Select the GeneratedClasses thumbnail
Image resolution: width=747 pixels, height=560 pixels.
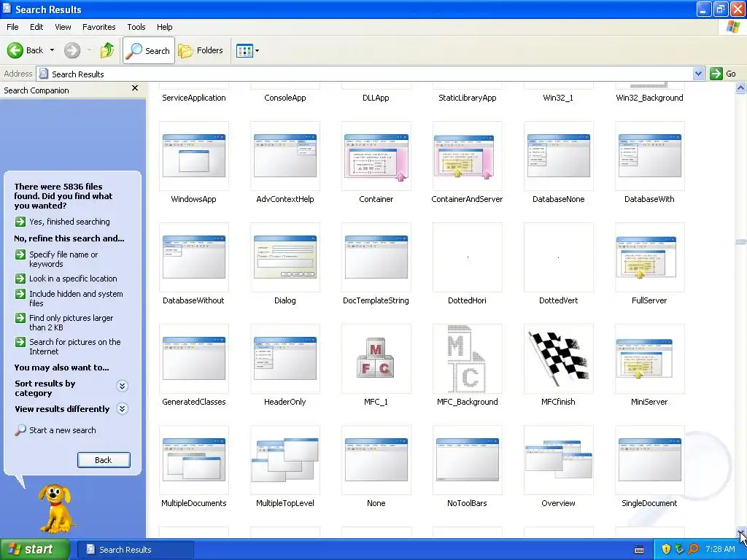(x=193, y=359)
